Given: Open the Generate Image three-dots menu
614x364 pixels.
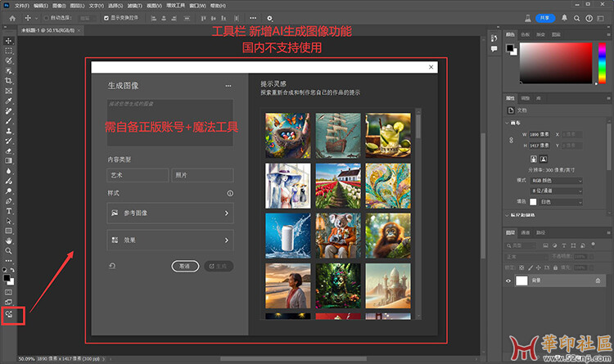Looking at the screenshot, I should 228,86.
